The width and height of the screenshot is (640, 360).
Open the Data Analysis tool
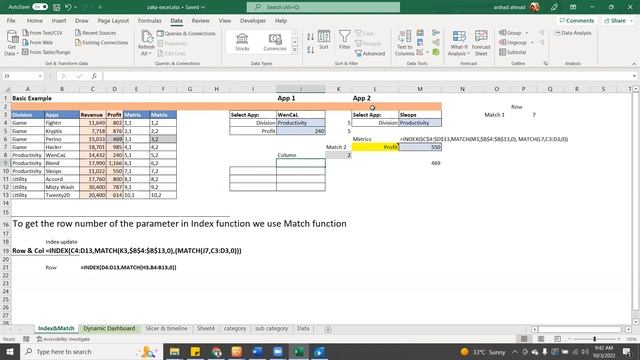[573, 33]
